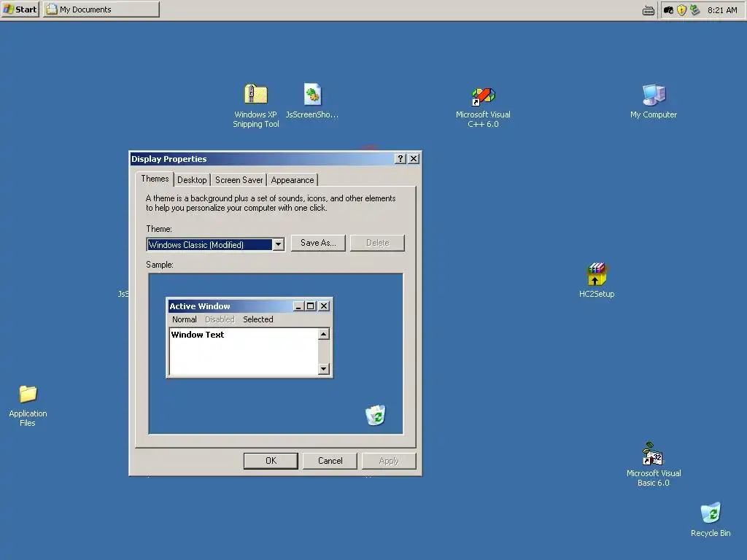Viewport: 747px width, 560px height.
Task: Switch to My Documents taskbar button
Action: point(101,9)
